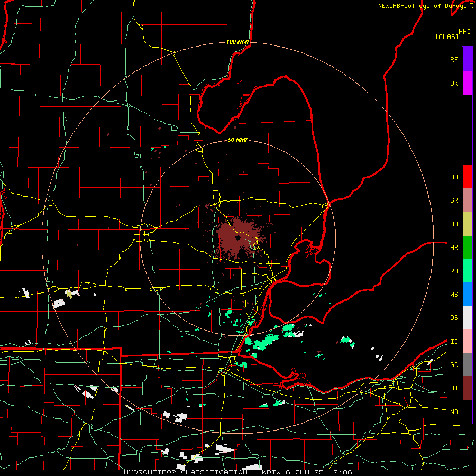Click the 6 JUN 25 10:06 timestamp

(x=319, y=472)
